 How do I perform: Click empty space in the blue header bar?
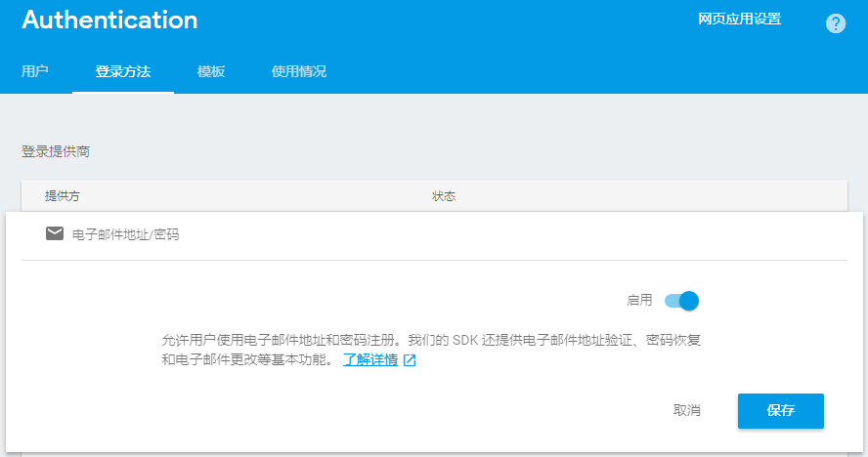489,39
